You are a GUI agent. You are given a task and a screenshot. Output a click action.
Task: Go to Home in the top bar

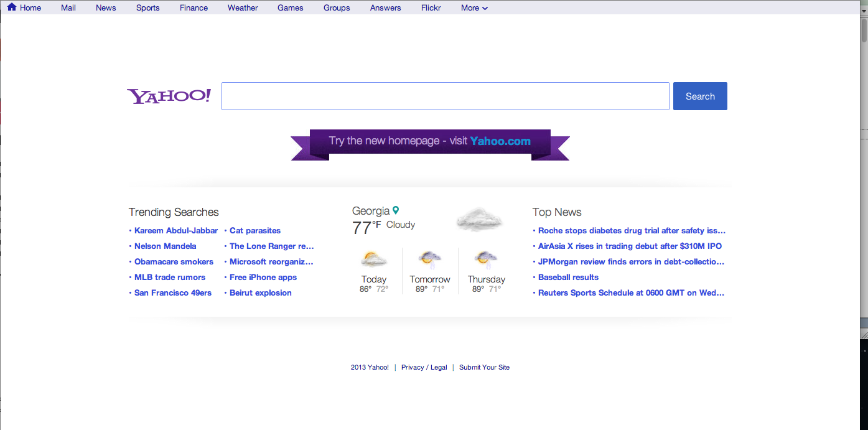(30, 8)
